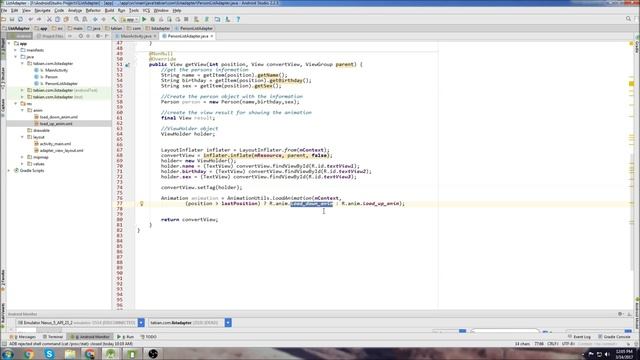Click the search everywhere magnifier icon
Viewport: 640px width, 360px height.
pos(628,19)
